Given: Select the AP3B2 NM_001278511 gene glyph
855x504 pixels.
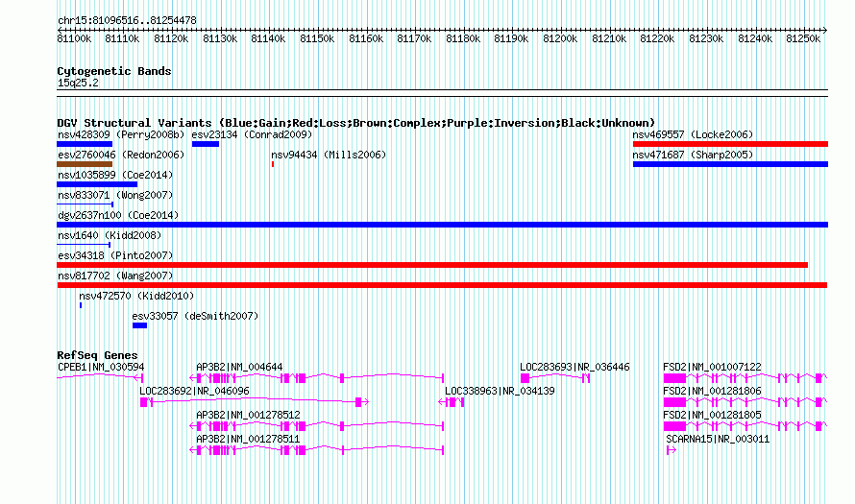Looking at the screenshot, I should click(317, 450).
